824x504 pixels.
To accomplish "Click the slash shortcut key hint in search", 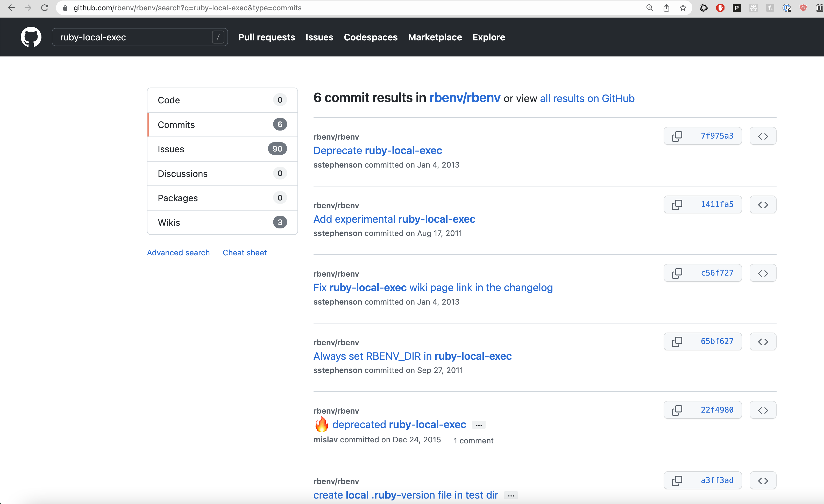I will coord(218,37).
